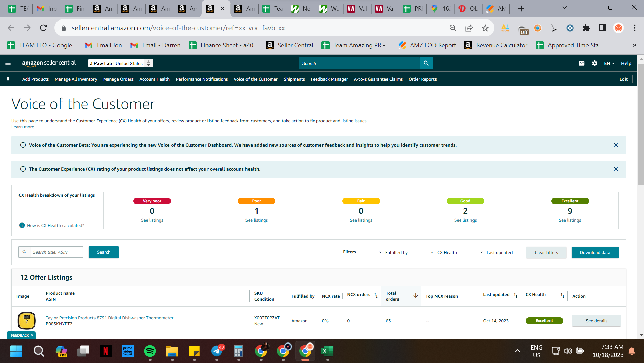Screen dimensions: 644x363
Task: See listings rated Excellent
Action: 570,220
